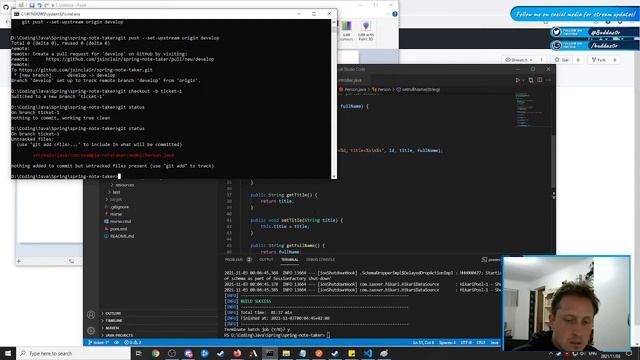Click the ticket-1 branch indicator in the status bar

pos(98,342)
